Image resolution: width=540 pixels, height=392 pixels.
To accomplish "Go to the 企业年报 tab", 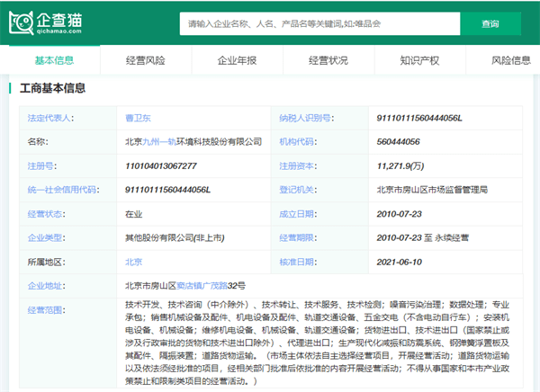I will pos(237,61).
